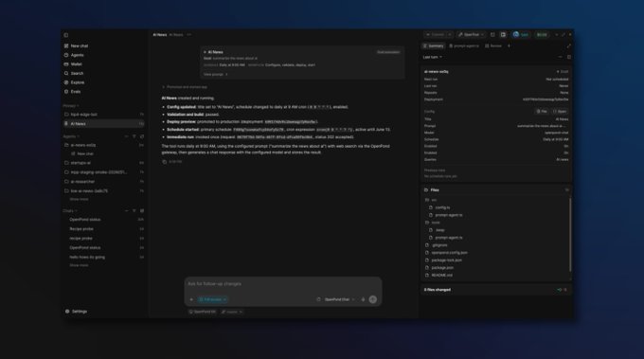Open the ai-researcher agent folder
Screen dimensions: 644x359
coord(104,182)
